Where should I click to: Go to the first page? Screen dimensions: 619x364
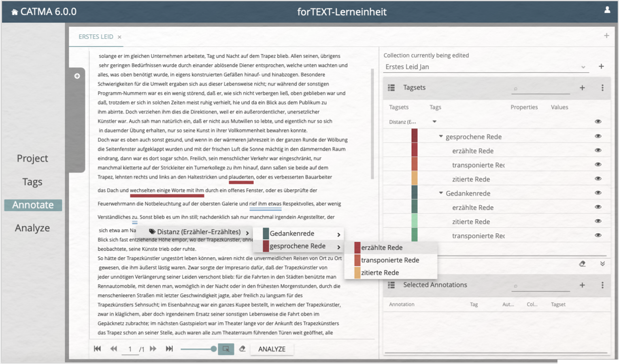point(97,349)
